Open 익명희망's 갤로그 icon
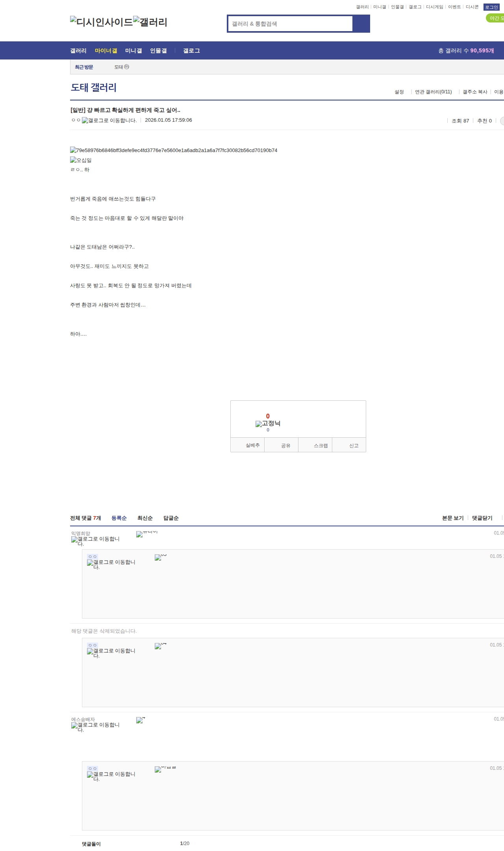Image resolution: width=504 pixels, height=851 pixels. pyautogui.click(x=95, y=541)
